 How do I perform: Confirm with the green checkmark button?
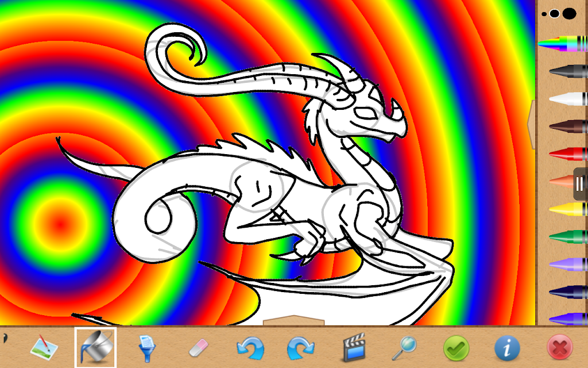coord(456,348)
